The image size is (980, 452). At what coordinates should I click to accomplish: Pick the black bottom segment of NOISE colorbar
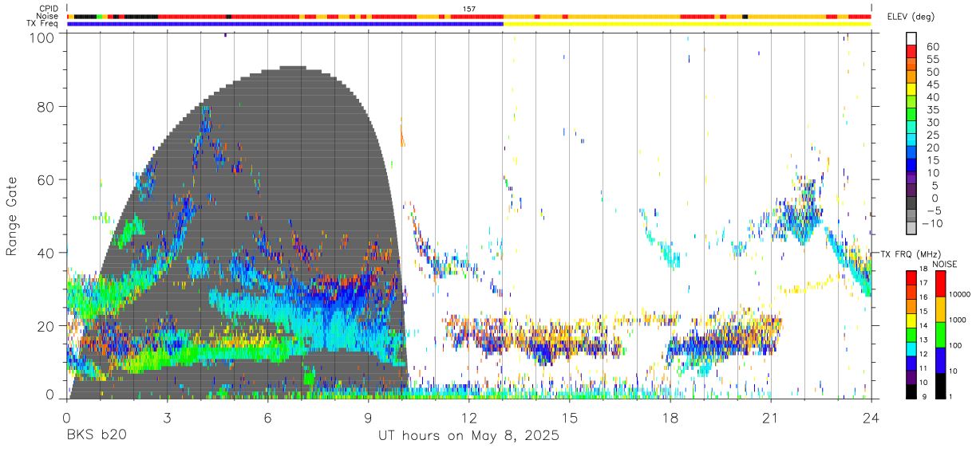(x=941, y=386)
